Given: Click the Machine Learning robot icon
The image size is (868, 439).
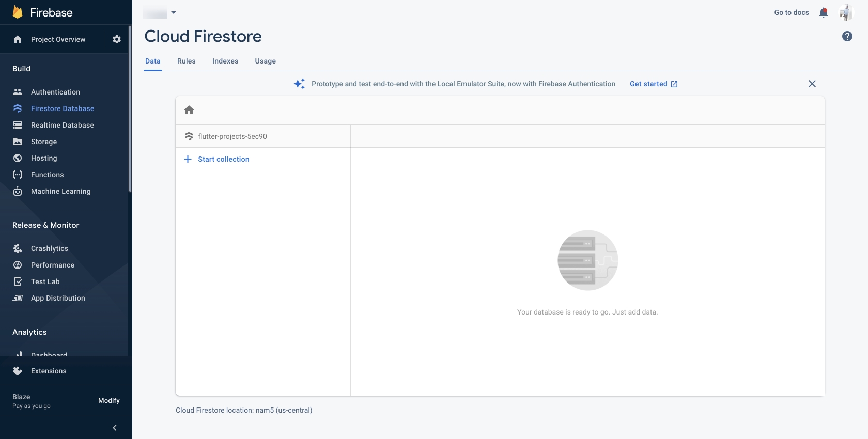Looking at the screenshot, I should click(18, 191).
